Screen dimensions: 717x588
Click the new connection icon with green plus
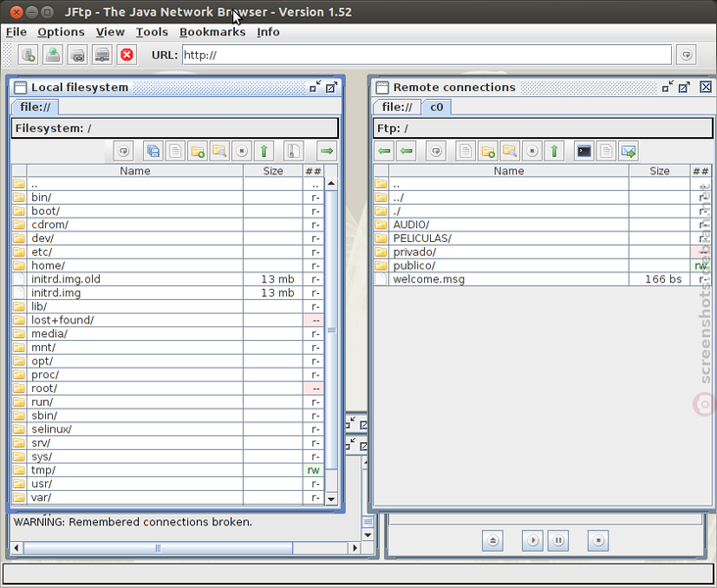[x=27, y=55]
